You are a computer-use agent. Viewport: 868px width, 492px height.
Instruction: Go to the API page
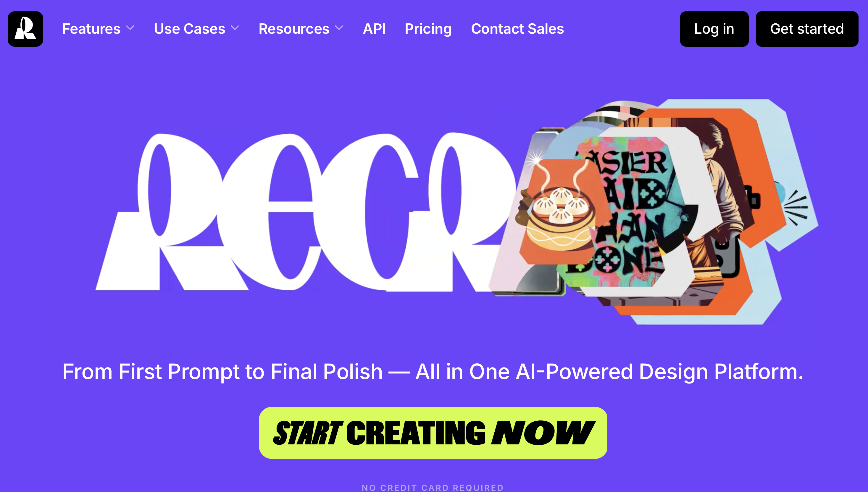point(374,29)
